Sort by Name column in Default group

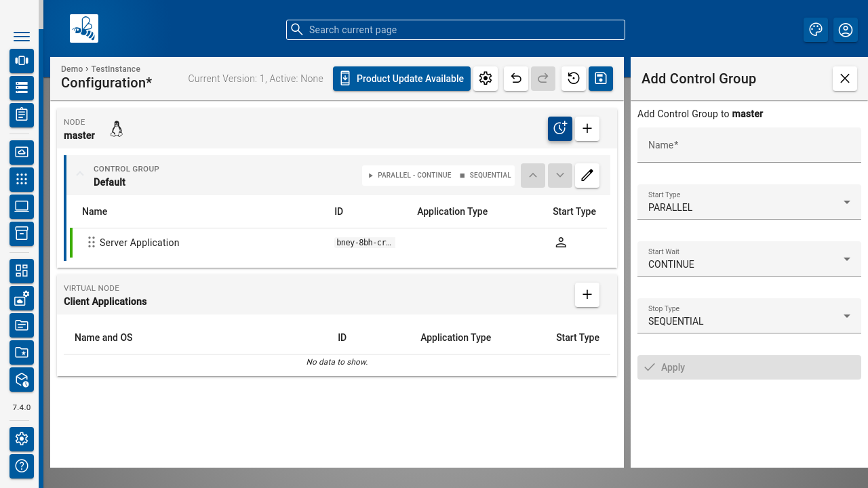click(x=95, y=211)
